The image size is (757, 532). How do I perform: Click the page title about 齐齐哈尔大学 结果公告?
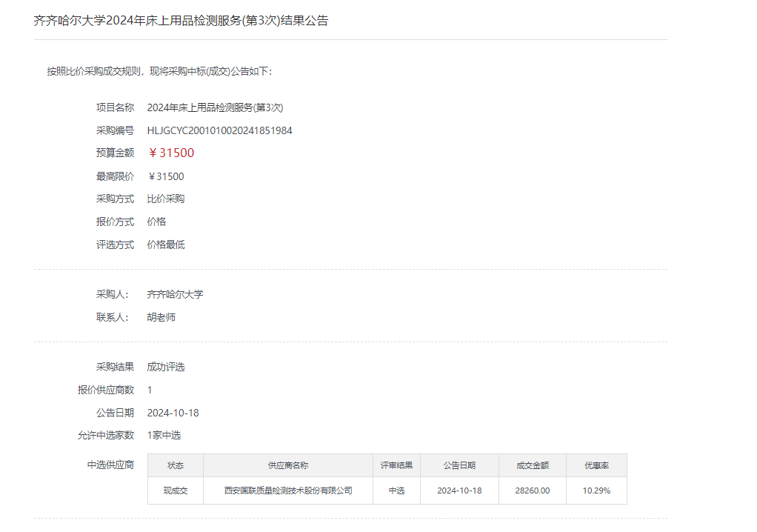click(x=181, y=21)
